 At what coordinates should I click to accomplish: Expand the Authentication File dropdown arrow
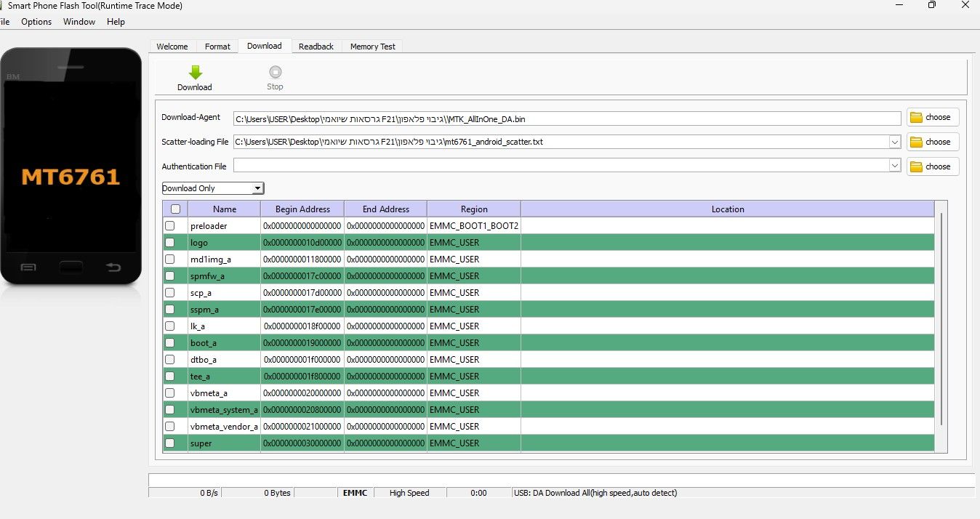pyautogui.click(x=895, y=166)
